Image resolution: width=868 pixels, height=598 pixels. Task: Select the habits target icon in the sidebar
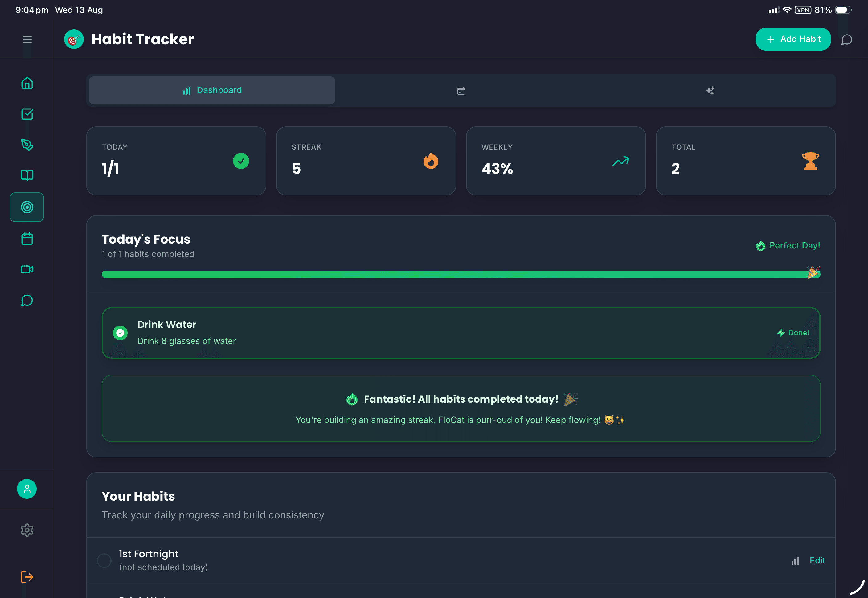tap(27, 207)
